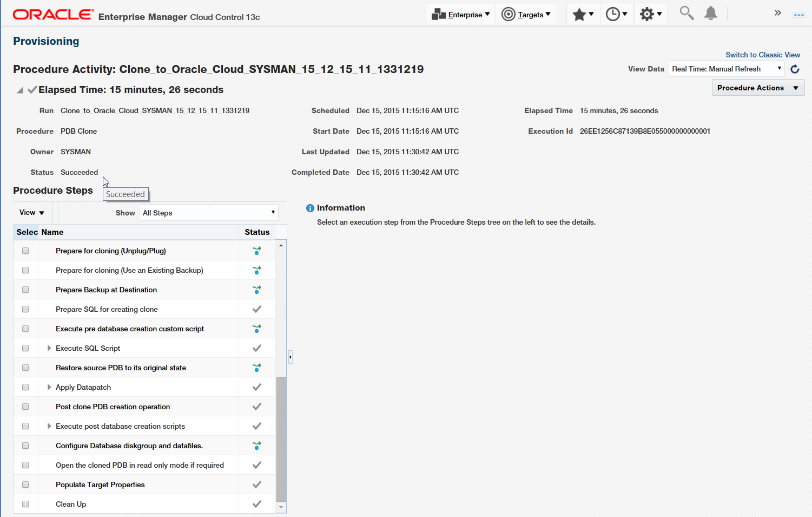Open the Targets menu

click(526, 14)
